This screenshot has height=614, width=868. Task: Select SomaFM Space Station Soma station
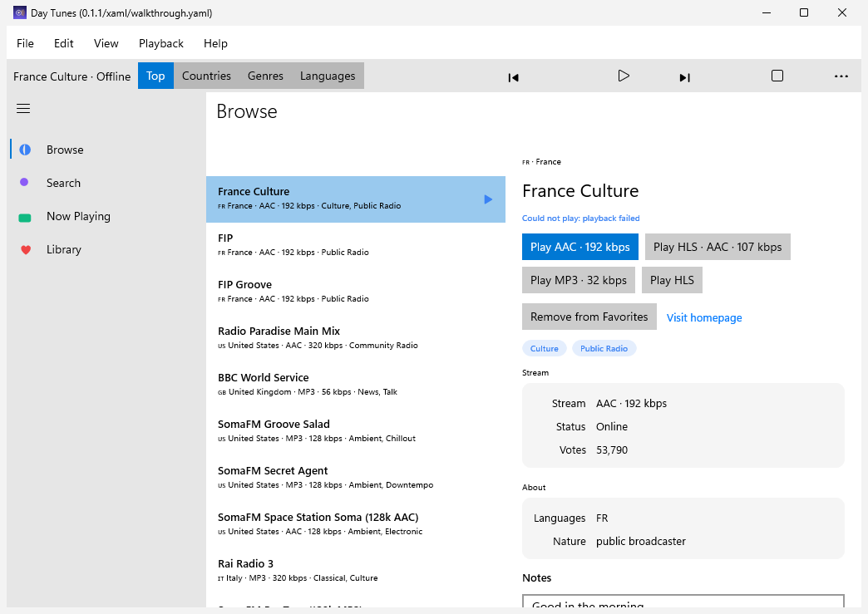pos(355,524)
